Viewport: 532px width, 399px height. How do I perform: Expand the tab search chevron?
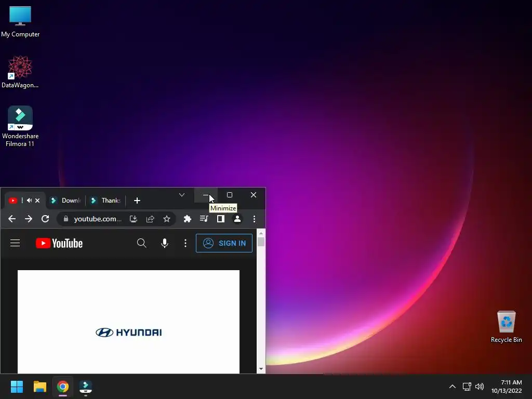(x=182, y=195)
